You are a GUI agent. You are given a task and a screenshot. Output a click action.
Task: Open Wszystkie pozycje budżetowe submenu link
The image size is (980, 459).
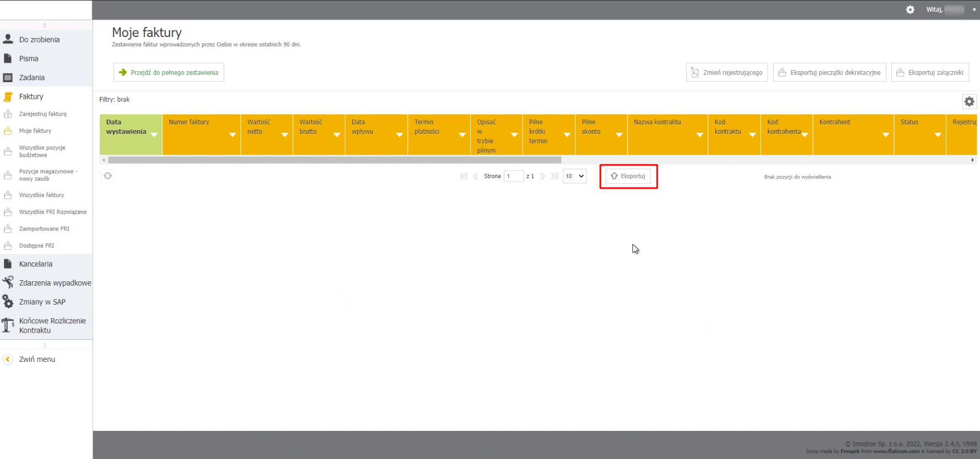(x=42, y=151)
